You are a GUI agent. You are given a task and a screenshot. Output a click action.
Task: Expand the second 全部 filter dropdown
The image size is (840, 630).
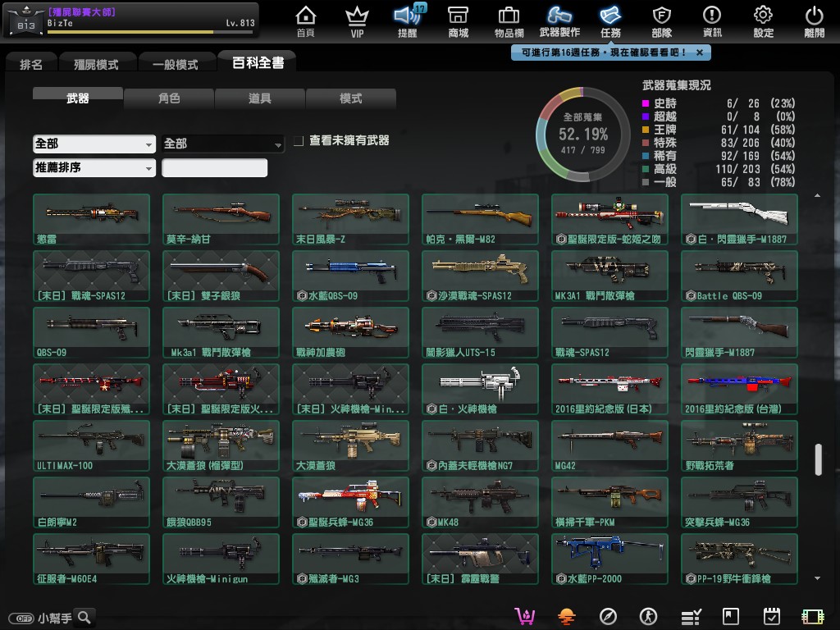click(223, 144)
